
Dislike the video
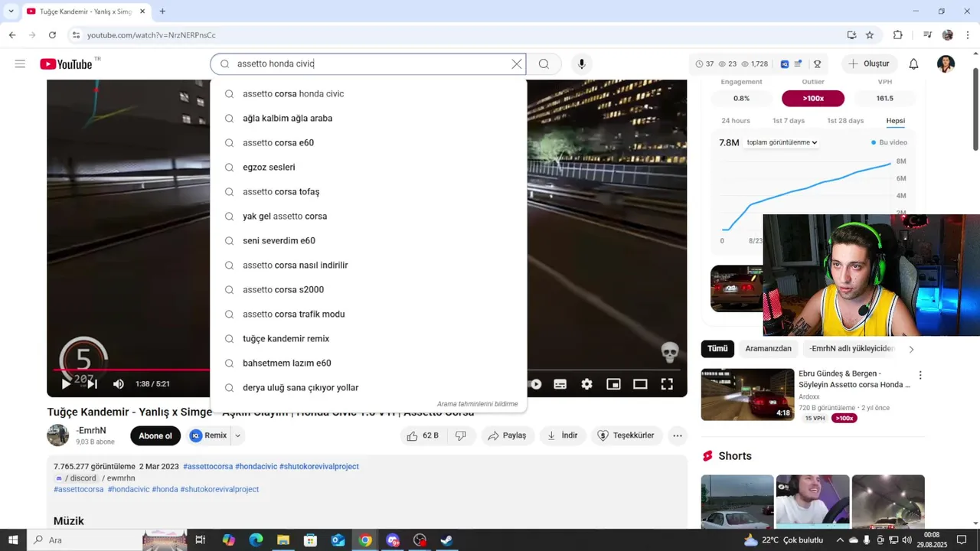461,435
